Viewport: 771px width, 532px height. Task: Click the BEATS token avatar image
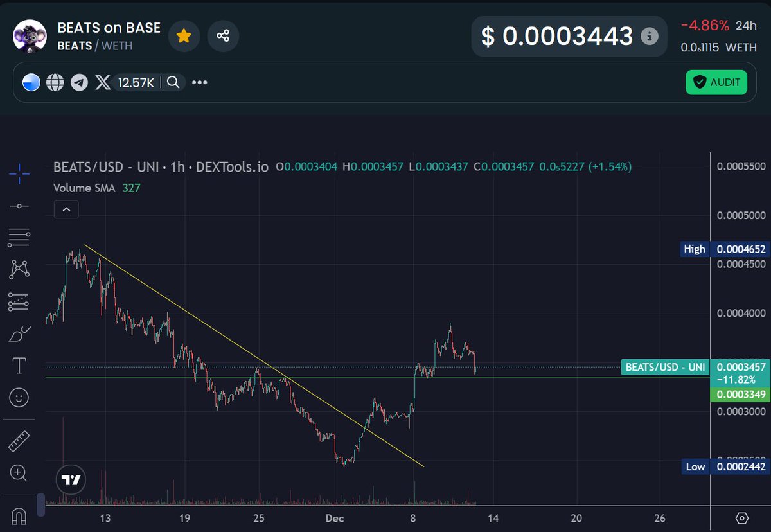pos(30,36)
